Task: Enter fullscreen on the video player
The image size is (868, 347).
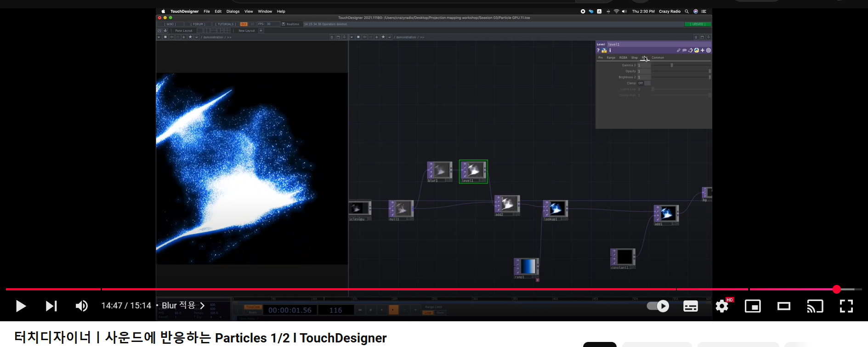Action: click(846, 306)
